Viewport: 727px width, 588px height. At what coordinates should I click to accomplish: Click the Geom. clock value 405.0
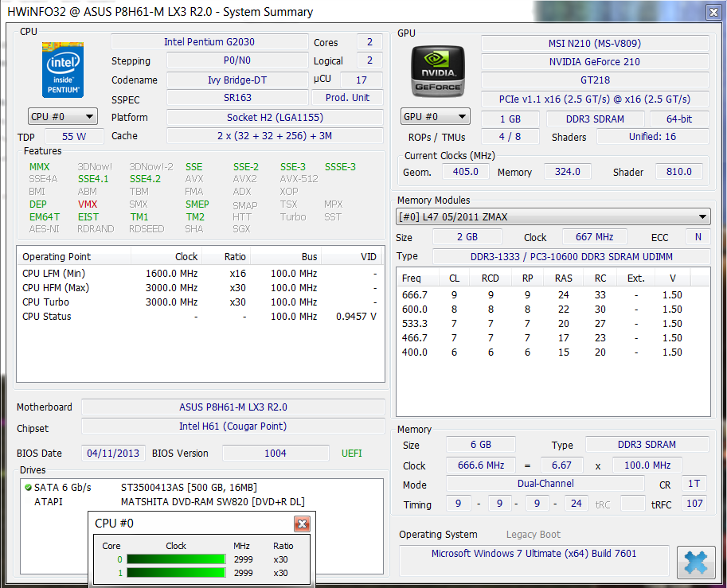pyautogui.click(x=466, y=171)
